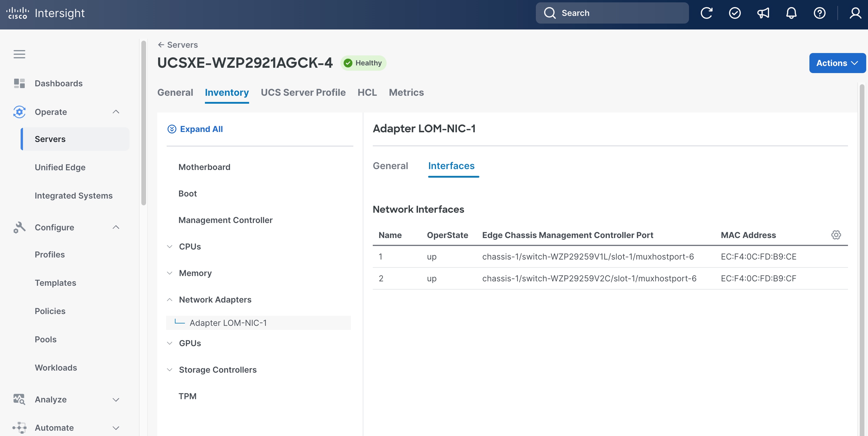The width and height of the screenshot is (868, 436).
Task: Click the MAC Address column header
Action: click(x=748, y=235)
